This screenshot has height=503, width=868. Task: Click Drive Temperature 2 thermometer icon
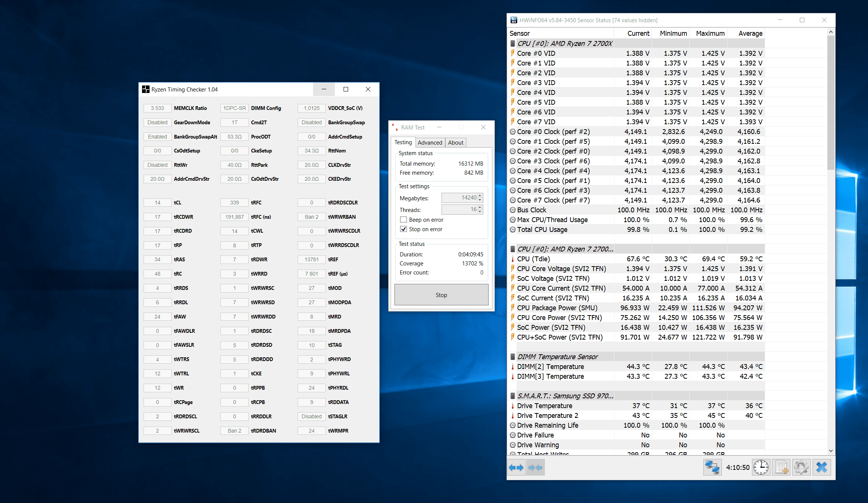(512, 416)
